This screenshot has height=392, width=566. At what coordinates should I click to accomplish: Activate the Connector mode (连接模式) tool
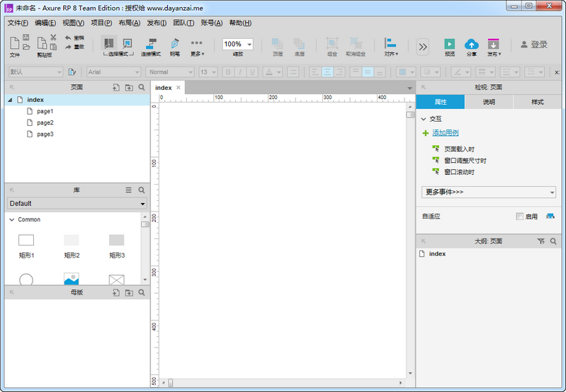(150, 44)
